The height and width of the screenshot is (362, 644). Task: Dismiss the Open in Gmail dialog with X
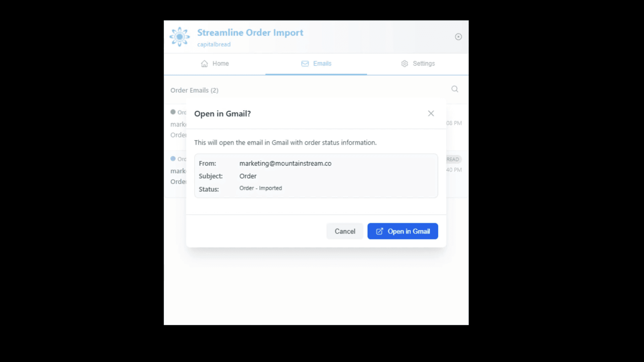point(431,114)
